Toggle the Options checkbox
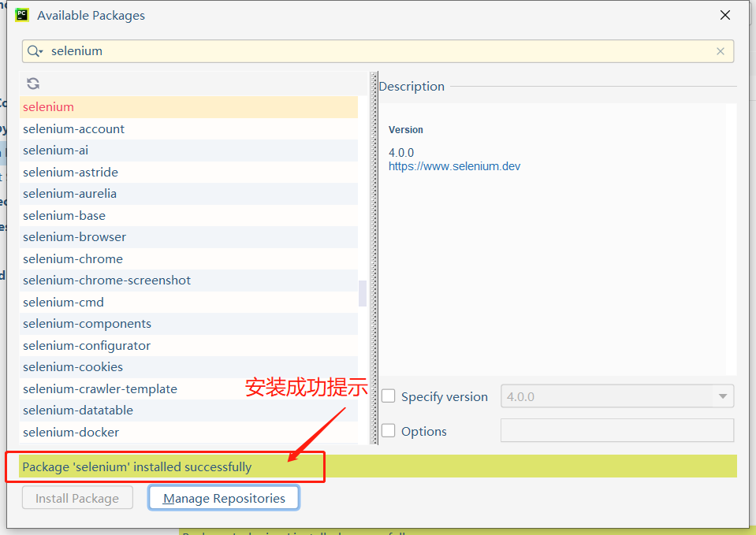 [388, 430]
